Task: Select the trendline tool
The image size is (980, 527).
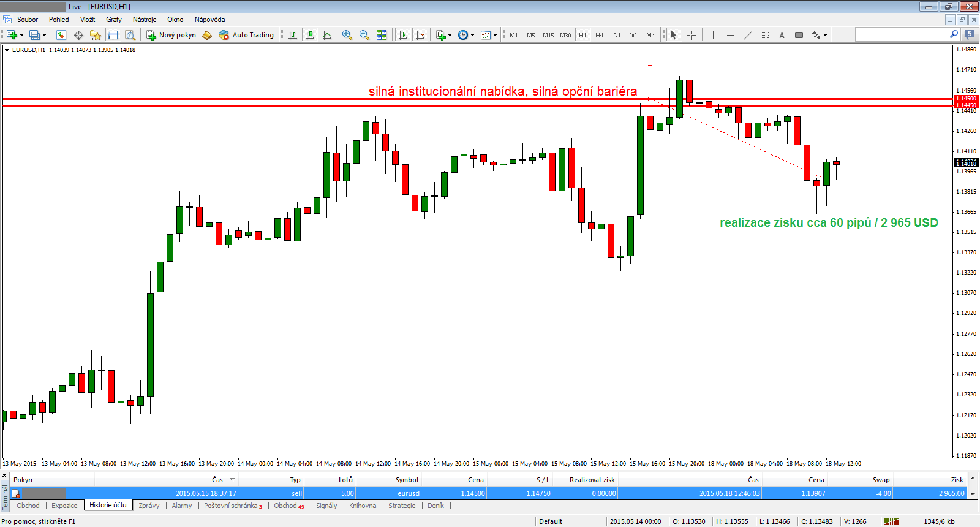Action: click(x=747, y=35)
